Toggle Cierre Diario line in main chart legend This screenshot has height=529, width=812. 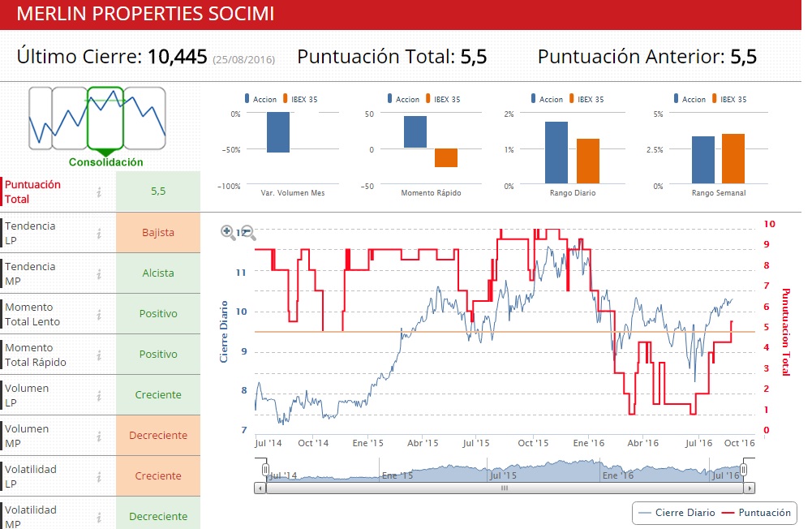677,513
